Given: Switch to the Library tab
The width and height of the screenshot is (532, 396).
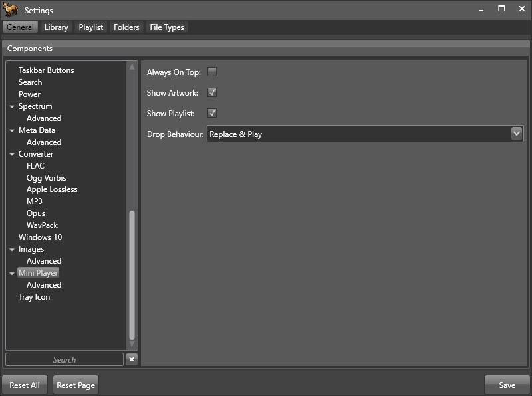Looking at the screenshot, I should (x=56, y=27).
